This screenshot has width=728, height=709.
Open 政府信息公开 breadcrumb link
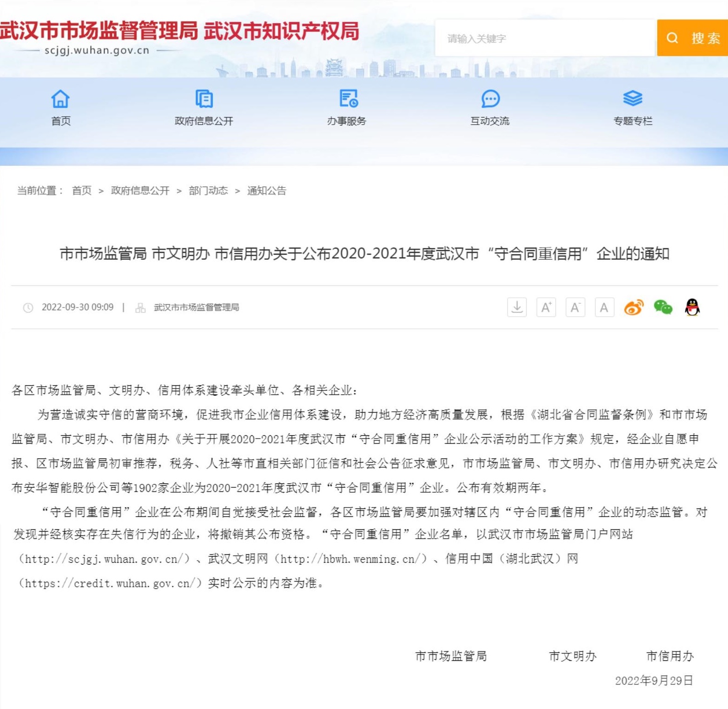(x=140, y=191)
